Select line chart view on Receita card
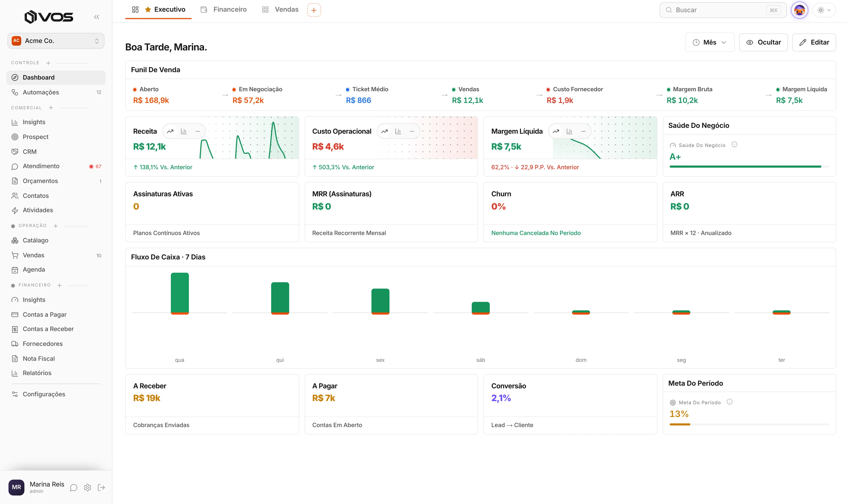 [170, 131]
